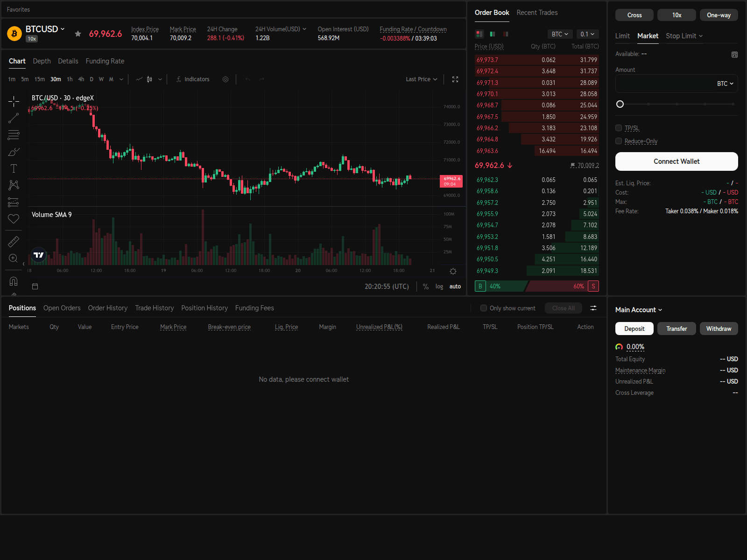Check the Reduce-Only option

[x=619, y=141]
